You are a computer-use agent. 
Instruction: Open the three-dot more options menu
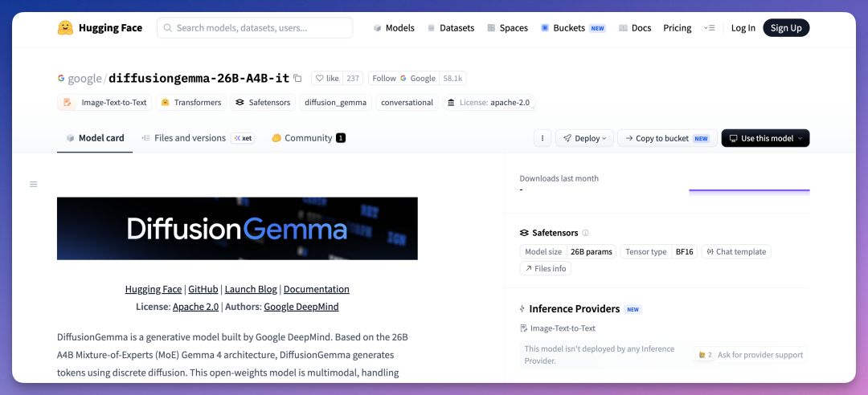pyautogui.click(x=542, y=138)
